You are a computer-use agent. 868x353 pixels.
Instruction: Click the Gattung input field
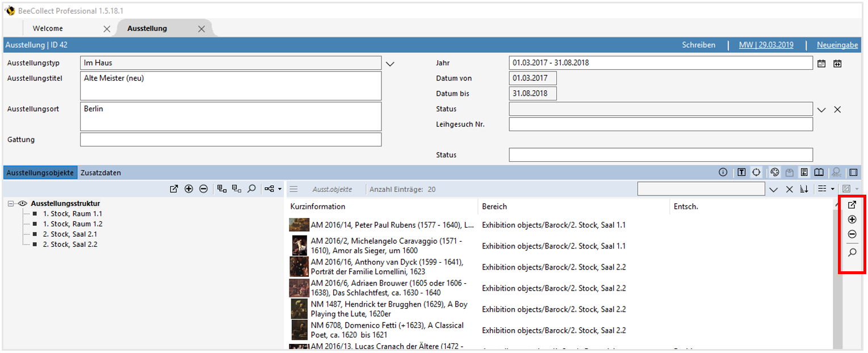tap(230, 140)
